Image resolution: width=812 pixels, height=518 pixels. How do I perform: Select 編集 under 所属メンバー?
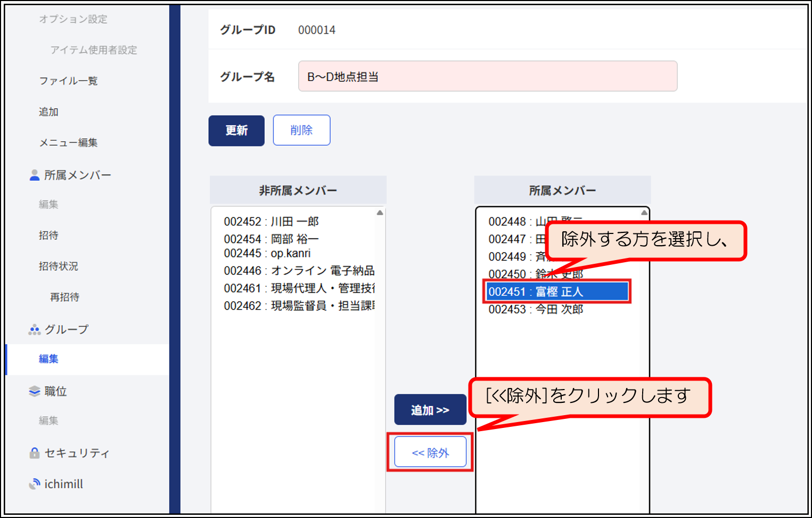(x=48, y=205)
